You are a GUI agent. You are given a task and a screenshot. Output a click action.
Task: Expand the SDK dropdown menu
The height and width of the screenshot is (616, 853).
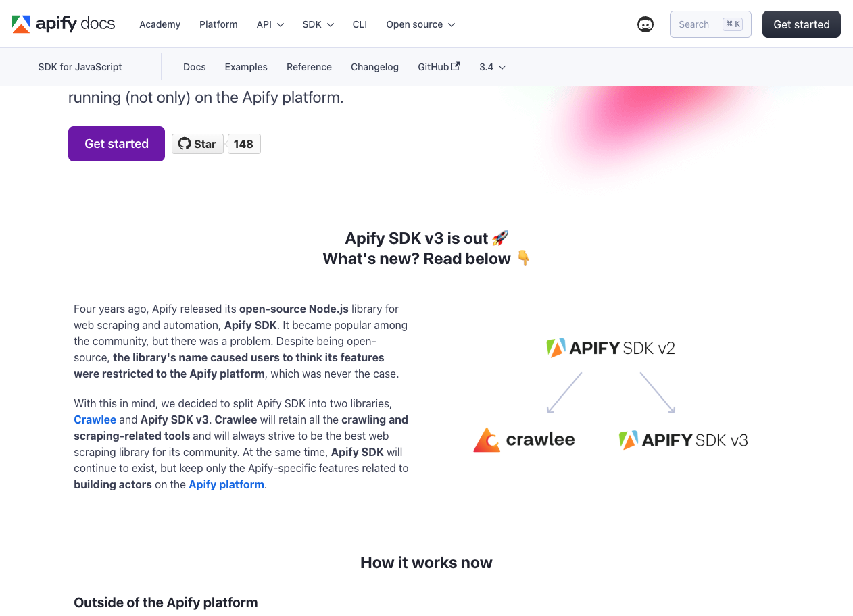point(318,24)
